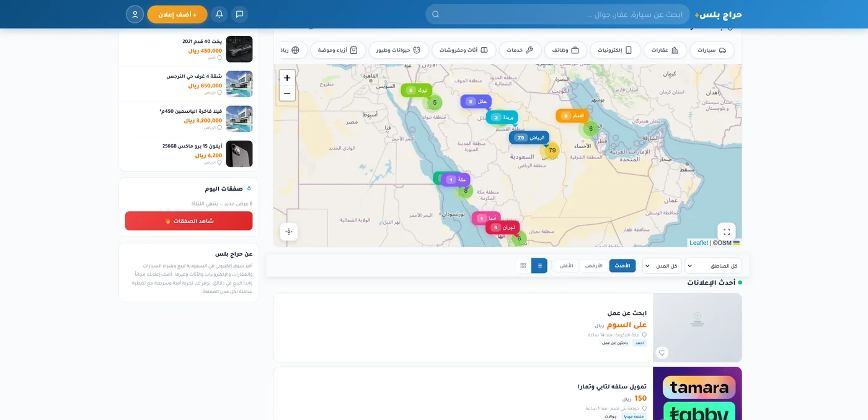Click the أحدث الإعلانات heading
The width and height of the screenshot is (868, 420).
tap(711, 282)
